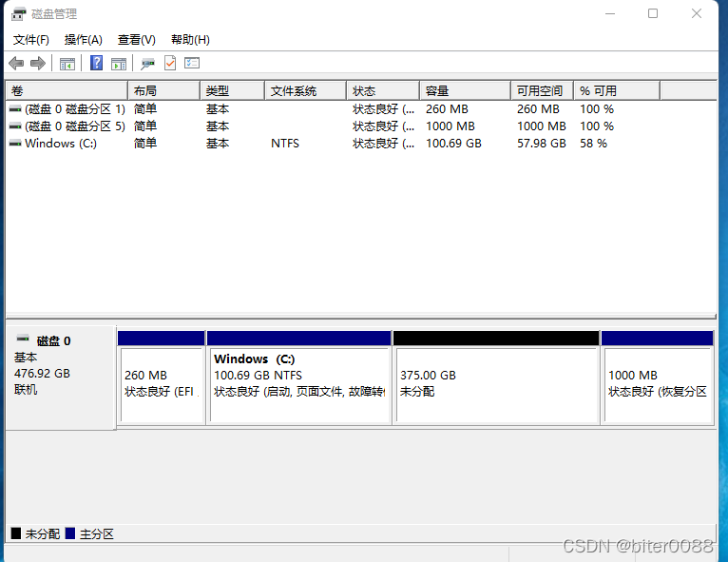
Task: Click the disk icon beside 磁盘 0 label
Action: point(23,338)
